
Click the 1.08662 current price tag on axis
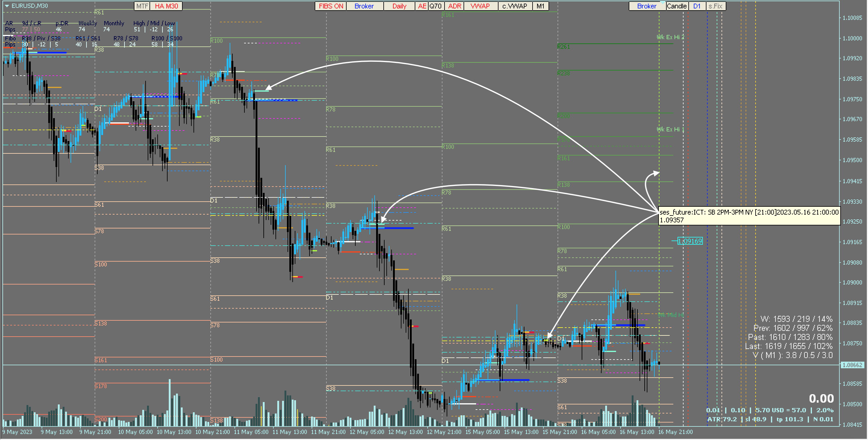pyautogui.click(x=853, y=365)
